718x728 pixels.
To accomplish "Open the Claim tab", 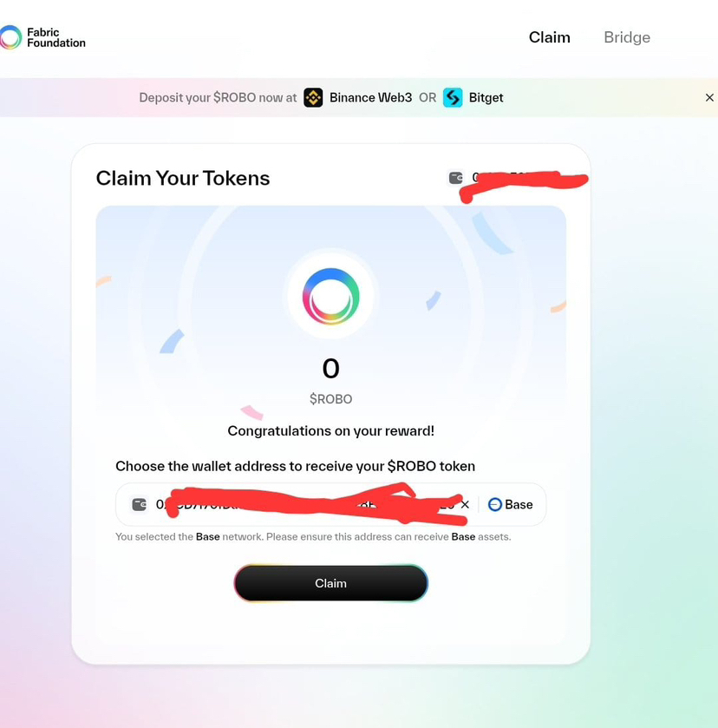I will [550, 37].
